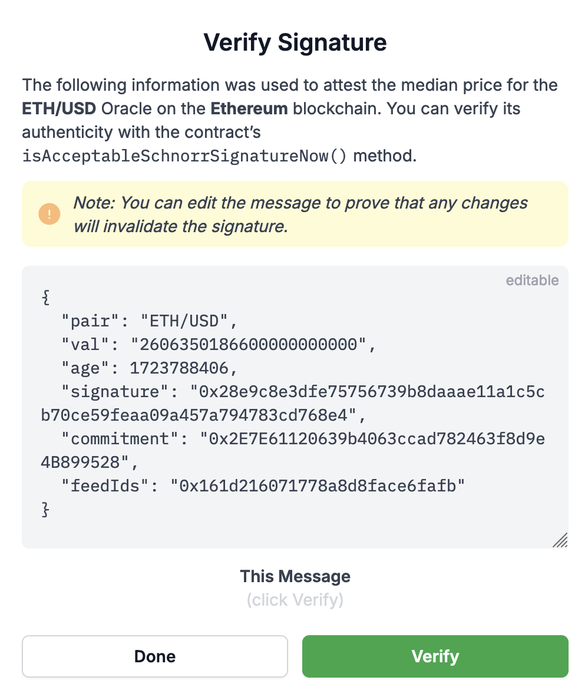Viewport: 588px width, 700px height.
Task: Click the closing brace of the JSON message
Action: pyautogui.click(x=45, y=509)
